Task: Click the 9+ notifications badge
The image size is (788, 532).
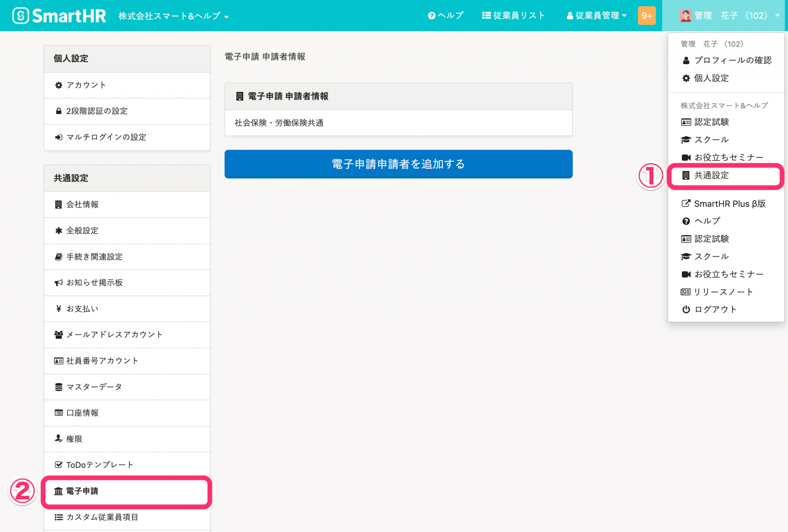Action: 647,16
